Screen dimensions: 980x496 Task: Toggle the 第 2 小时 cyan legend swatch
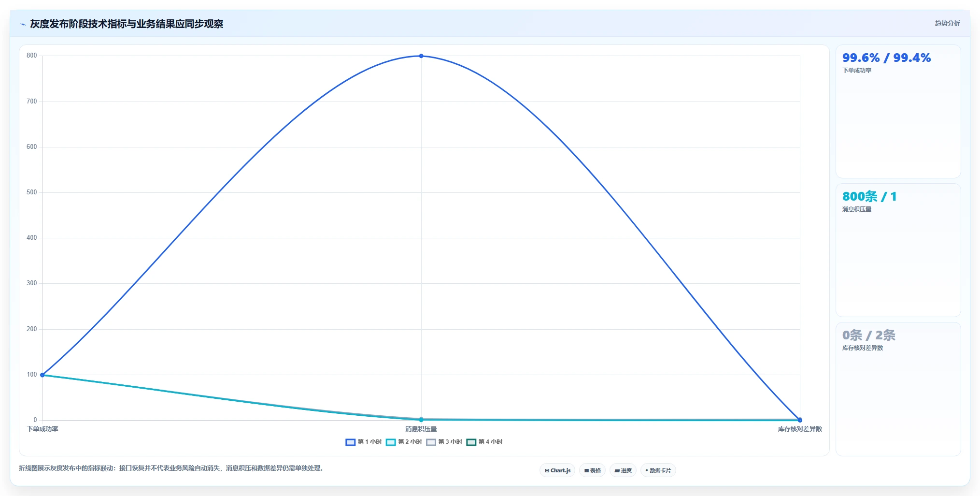[391, 442]
